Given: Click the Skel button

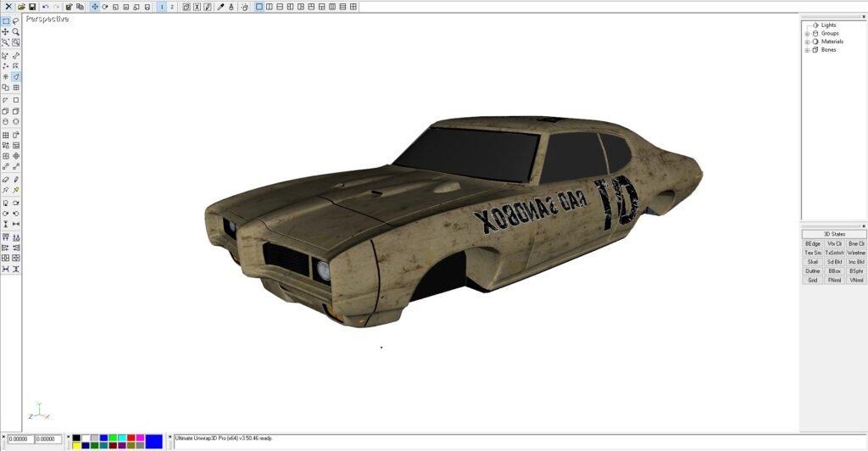Looking at the screenshot, I should click(812, 262).
